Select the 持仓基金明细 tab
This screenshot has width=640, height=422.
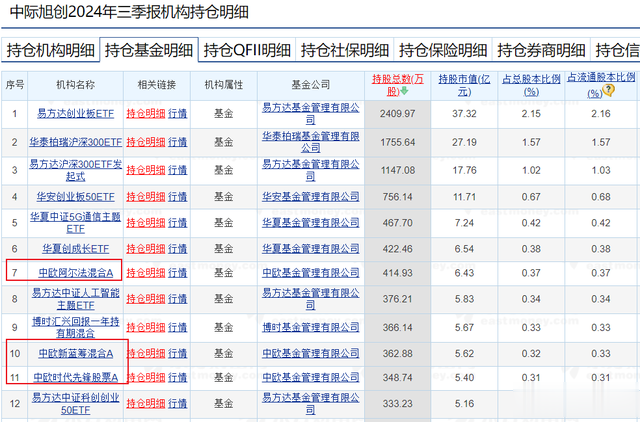149,51
